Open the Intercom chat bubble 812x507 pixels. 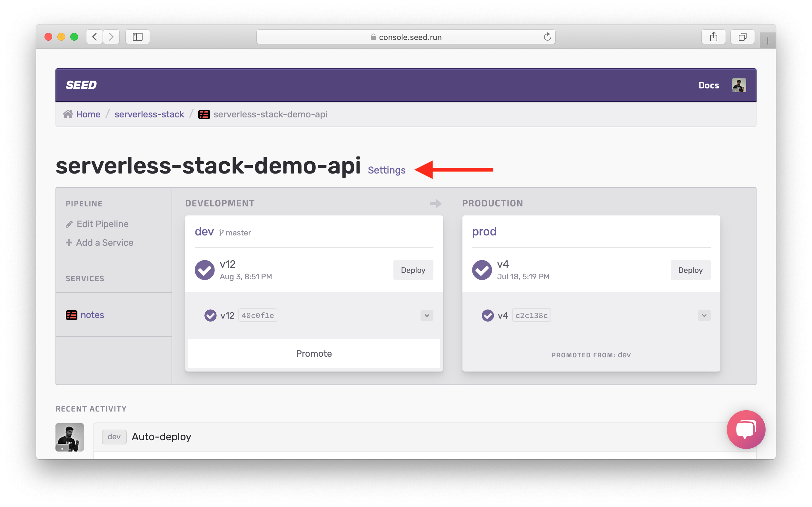[x=746, y=429]
